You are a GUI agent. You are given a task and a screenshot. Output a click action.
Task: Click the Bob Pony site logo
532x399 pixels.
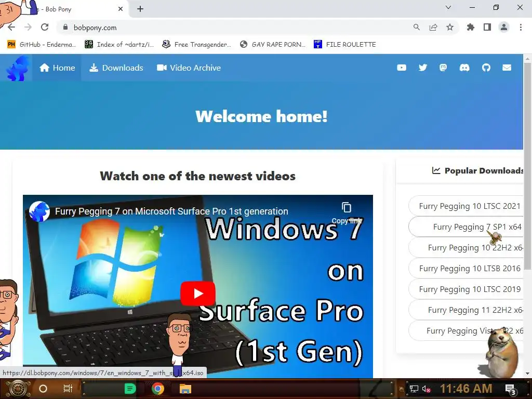point(18,68)
